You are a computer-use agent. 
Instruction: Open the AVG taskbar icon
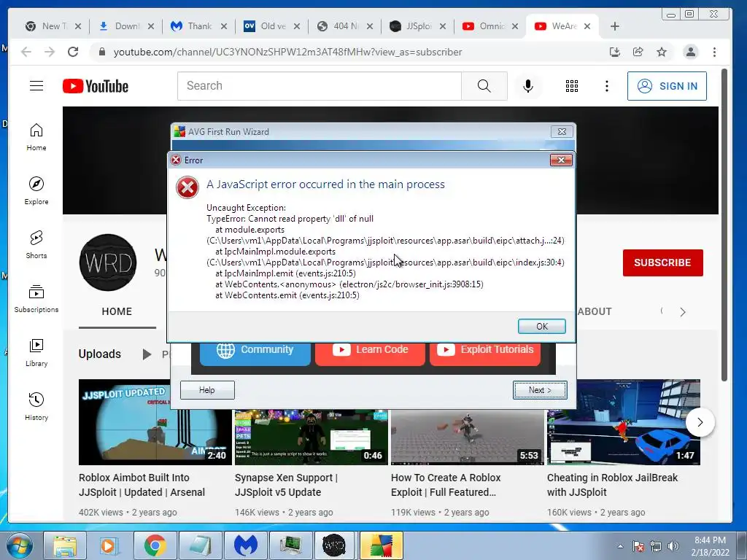[381, 545]
